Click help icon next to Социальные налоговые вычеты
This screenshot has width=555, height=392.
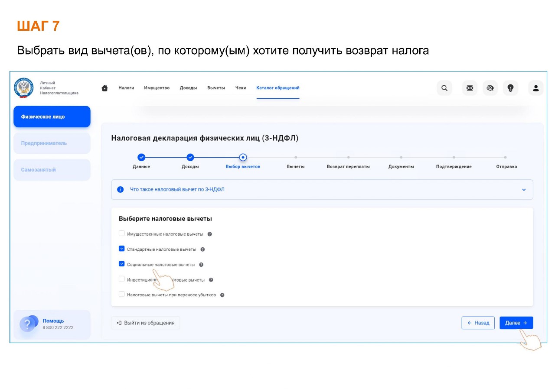point(201,265)
